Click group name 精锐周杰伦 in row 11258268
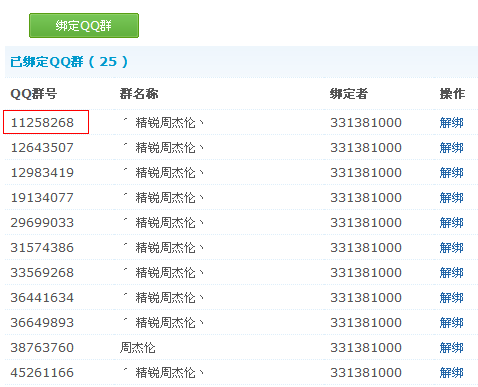Viewport: 478px width, 387px height. coord(165,123)
